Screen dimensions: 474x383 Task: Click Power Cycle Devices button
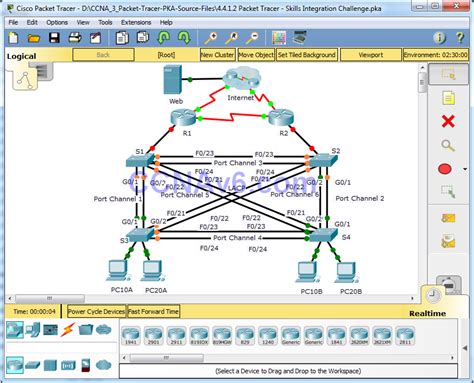(96, 312)
